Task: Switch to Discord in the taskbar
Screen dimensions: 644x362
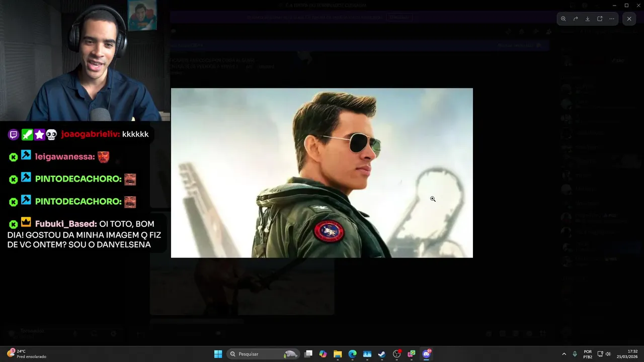Action: [426, 354]
